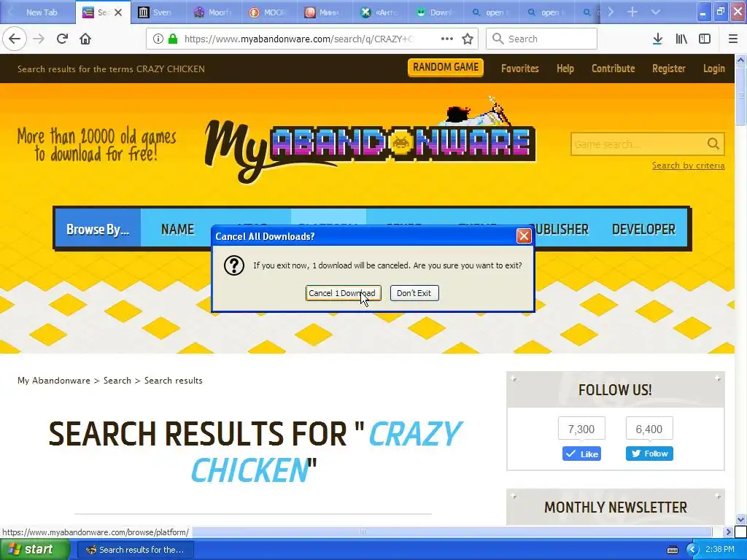
Task: Toggle the sidebar view icon
Action: tap(705, 39)
